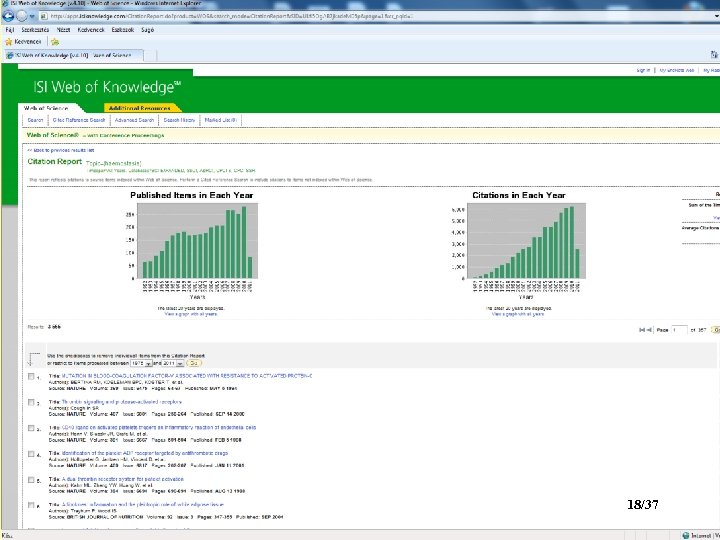
Task: Click the Internet zone globe in status bar
Action: (686, 535)
